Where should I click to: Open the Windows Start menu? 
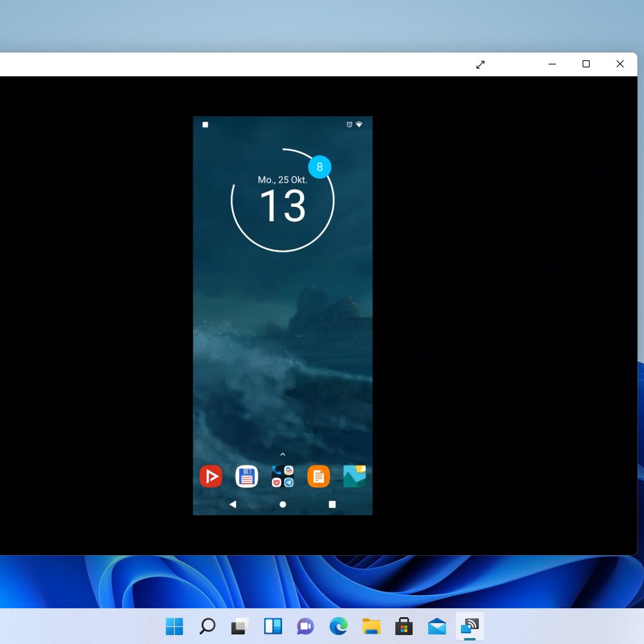(174, 626)
